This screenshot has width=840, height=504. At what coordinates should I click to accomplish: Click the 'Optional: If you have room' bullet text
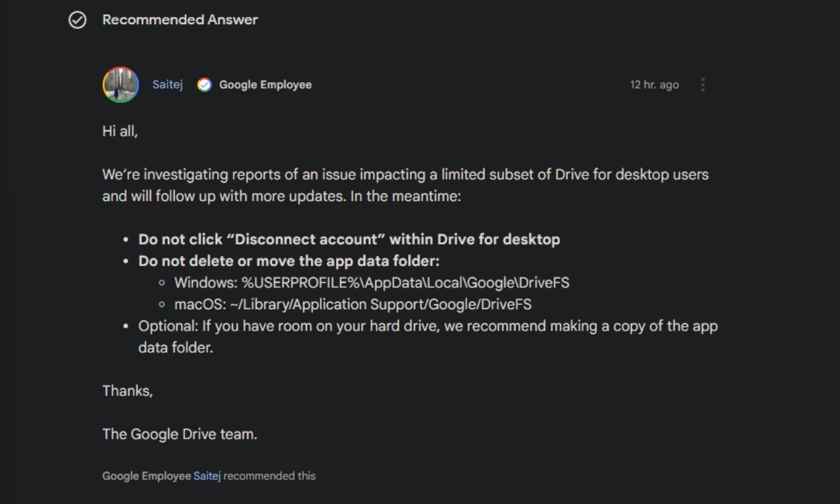(428, 337)
